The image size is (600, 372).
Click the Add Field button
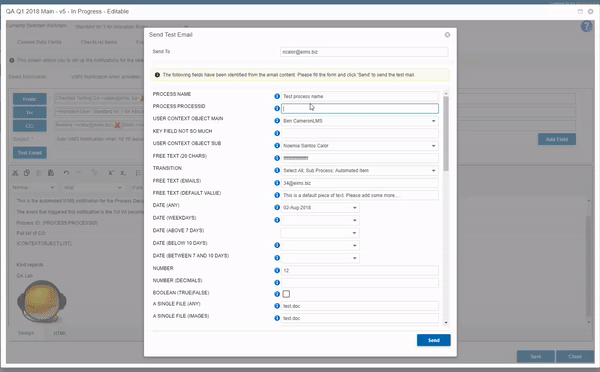557,139
